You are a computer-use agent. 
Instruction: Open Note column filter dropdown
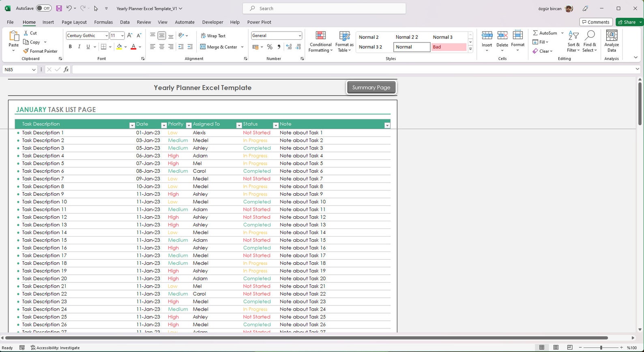pos(387,125)
